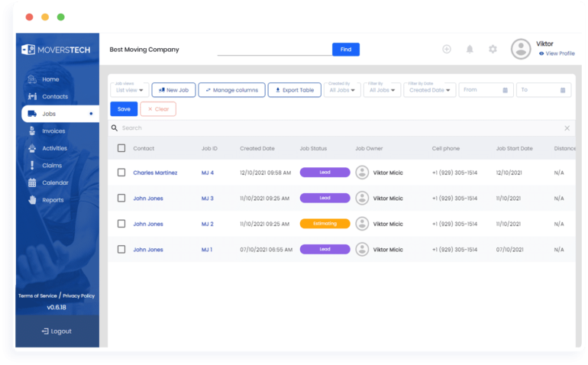Open Activities in sidebar
This screenshot has height=365, width=588.
(x=55, y=148)
